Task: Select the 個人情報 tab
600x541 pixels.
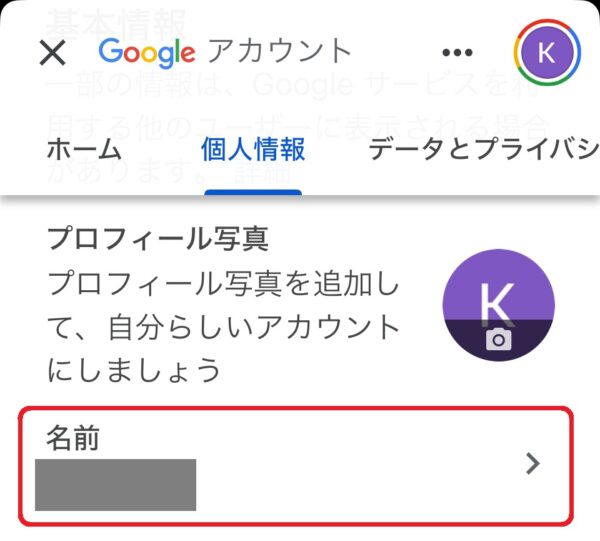Action: click(253, 149)
